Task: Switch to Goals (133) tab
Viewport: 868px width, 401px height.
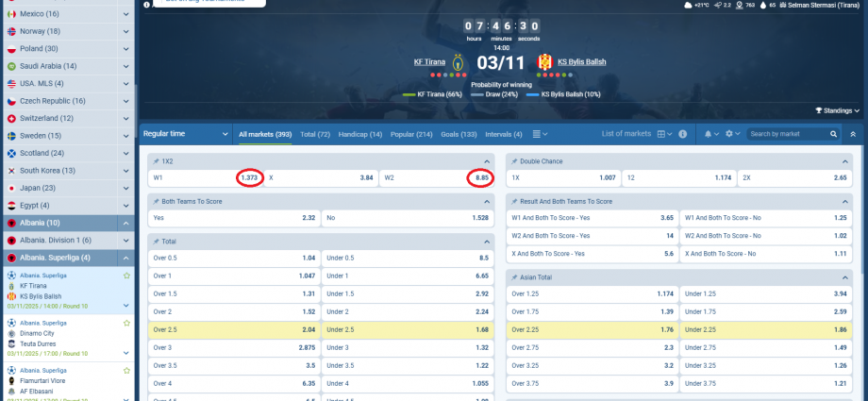Action: [x=459, y=134]
